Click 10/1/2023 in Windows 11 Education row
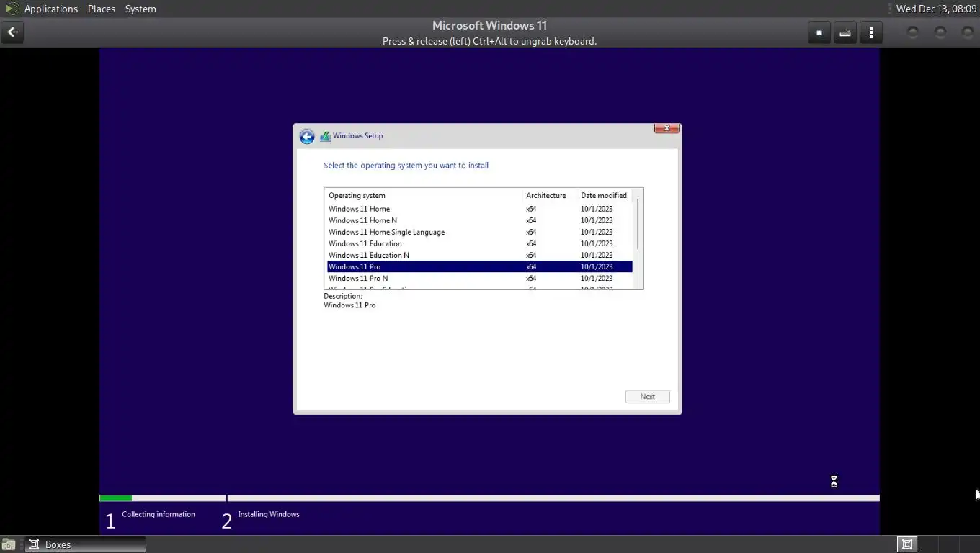The height and width of the screenshot is (553, 980). click(x=597, y=243)
